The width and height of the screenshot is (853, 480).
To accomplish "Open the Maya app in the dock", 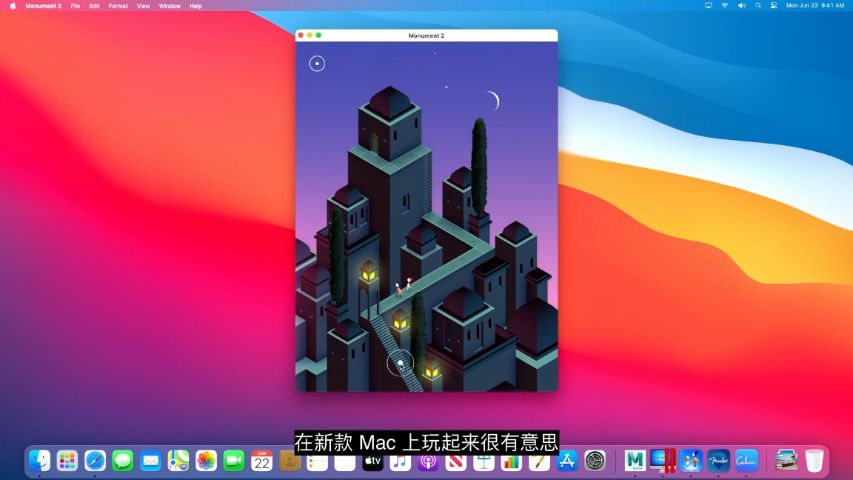I will tap(635, 461).
